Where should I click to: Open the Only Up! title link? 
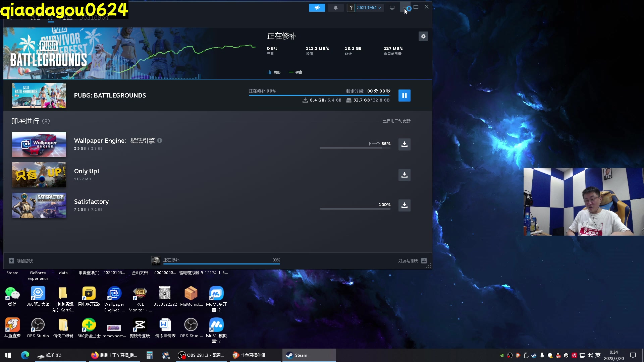[x=87, y=171]
